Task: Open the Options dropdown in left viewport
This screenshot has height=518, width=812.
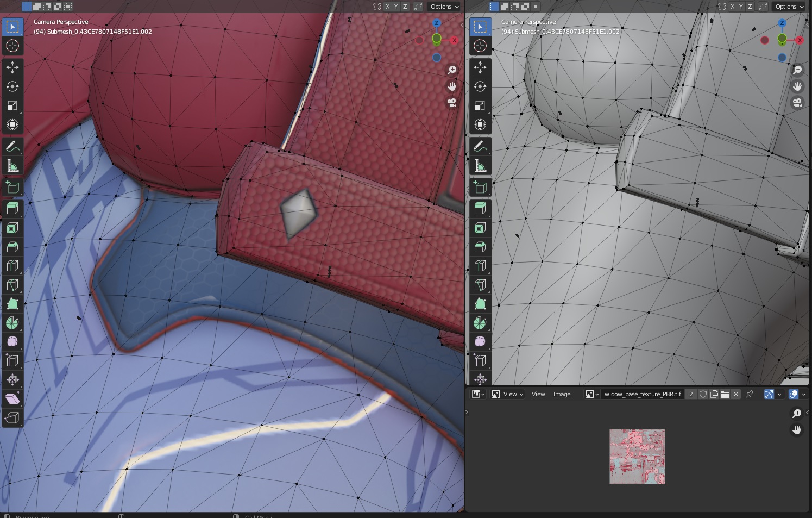Action: pos(444,7)
